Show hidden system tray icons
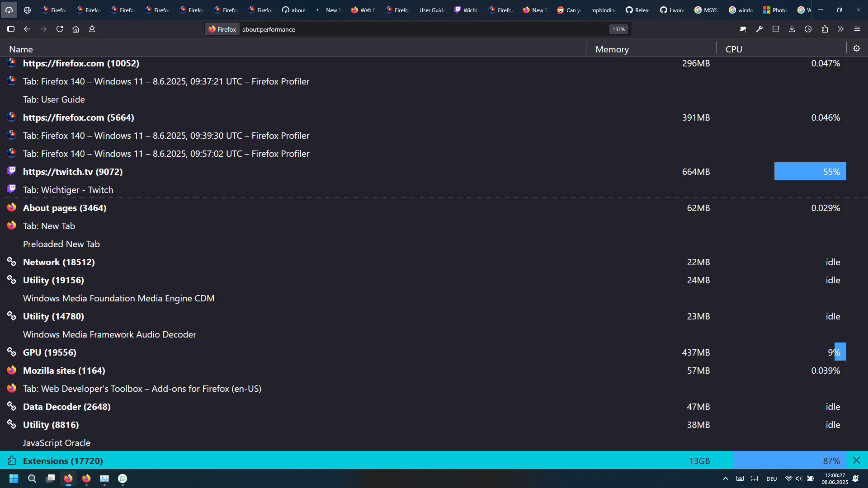This screenshot has width=868, height=488. point(726,479)
